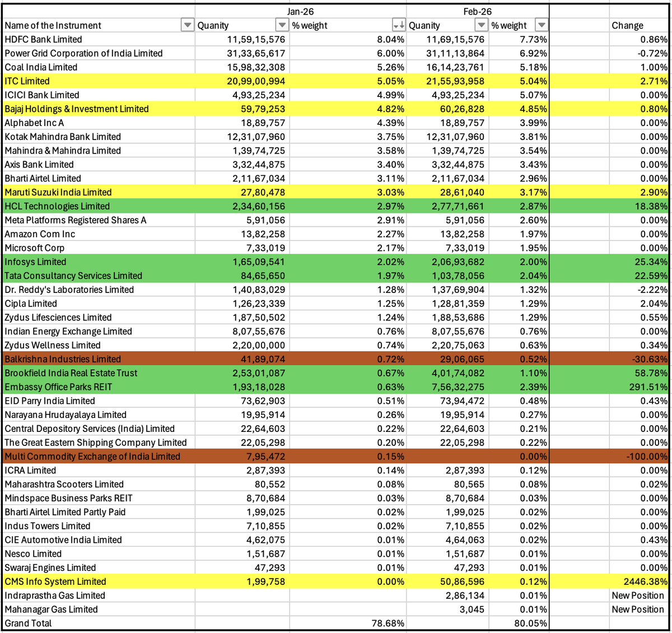Select the 2446.38% change value cell
The height and width of the screenshot is (633, 672).
coord(639,581)
